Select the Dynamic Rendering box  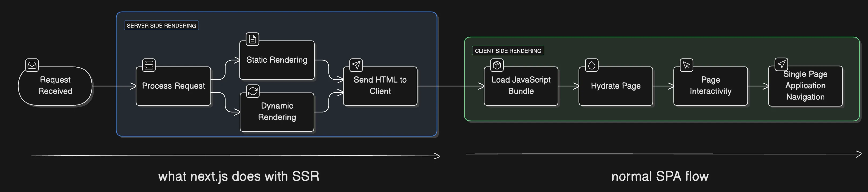(277, 112)
